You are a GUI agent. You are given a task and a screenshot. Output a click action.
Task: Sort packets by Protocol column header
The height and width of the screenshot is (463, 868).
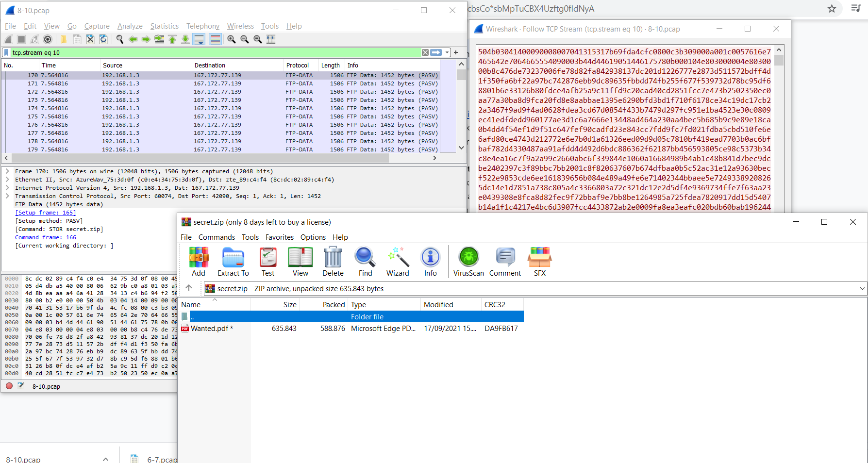(x=300, y=66)
